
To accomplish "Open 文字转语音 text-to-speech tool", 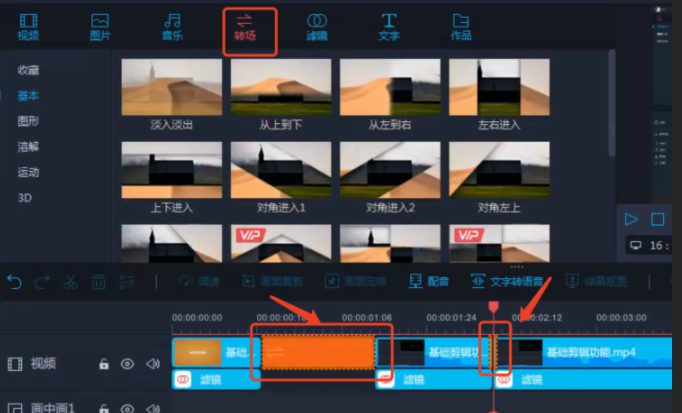I will (506, 282).
